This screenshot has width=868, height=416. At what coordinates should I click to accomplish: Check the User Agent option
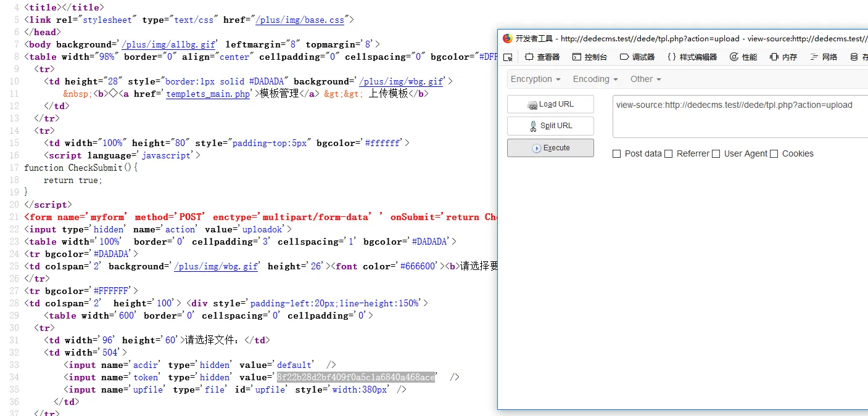coord(716,154)
